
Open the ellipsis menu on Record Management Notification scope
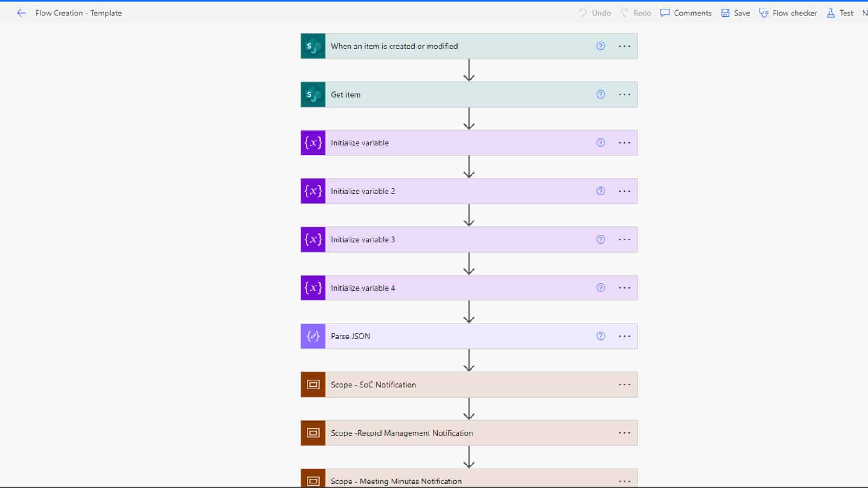(x=624, y=433)
